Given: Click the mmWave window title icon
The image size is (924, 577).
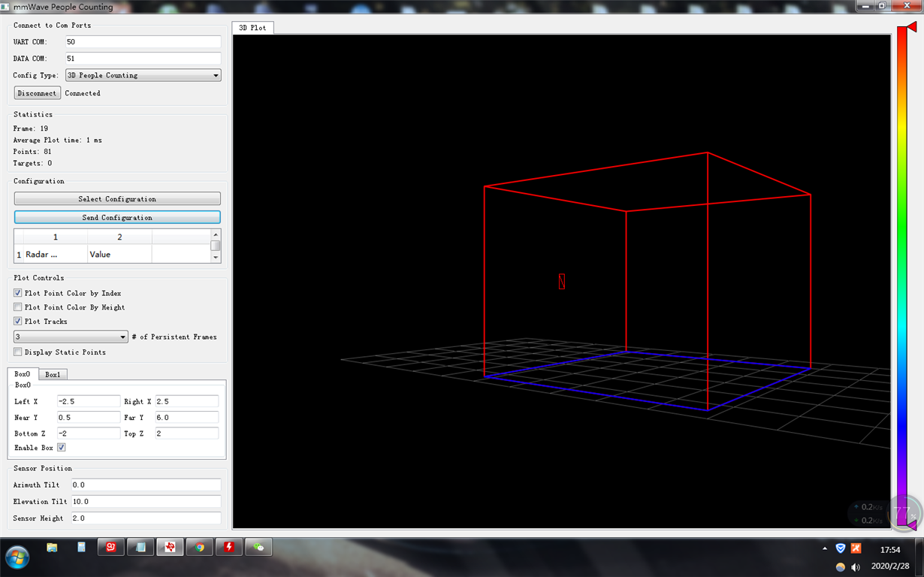Looking at the screenshot, I should point(6,7).
